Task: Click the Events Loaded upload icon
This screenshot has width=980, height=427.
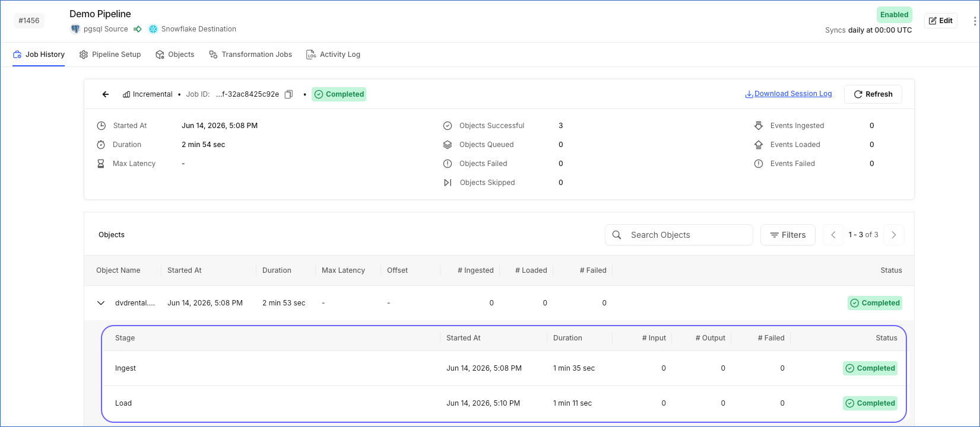Action: [x=759, y=145]
